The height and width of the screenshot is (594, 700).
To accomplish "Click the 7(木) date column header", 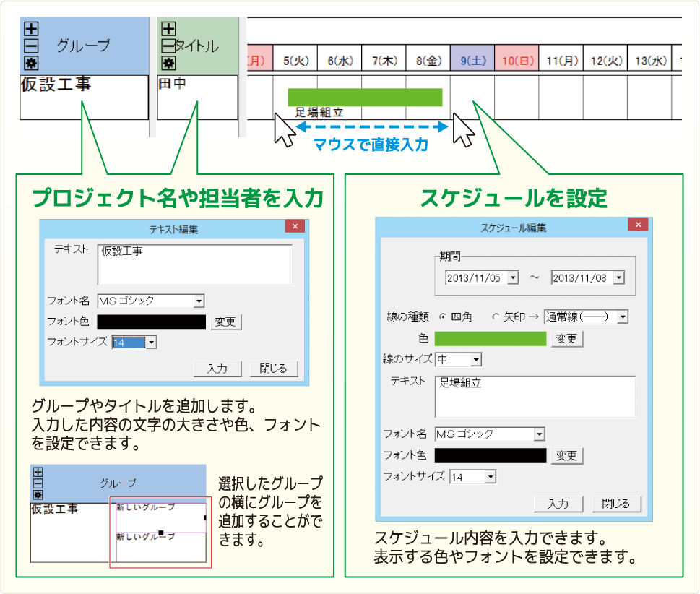I will 384,58.
